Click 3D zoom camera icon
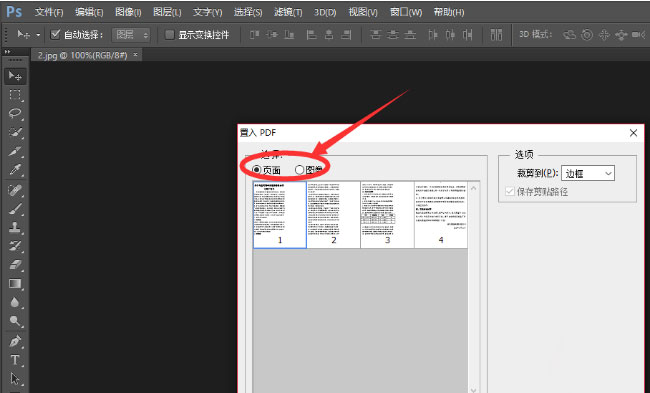This screenshot has height=393, width=650. [638, 35]
